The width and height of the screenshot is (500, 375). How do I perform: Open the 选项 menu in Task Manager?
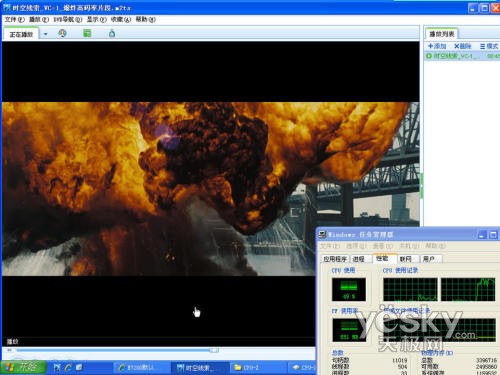(356, 246)
